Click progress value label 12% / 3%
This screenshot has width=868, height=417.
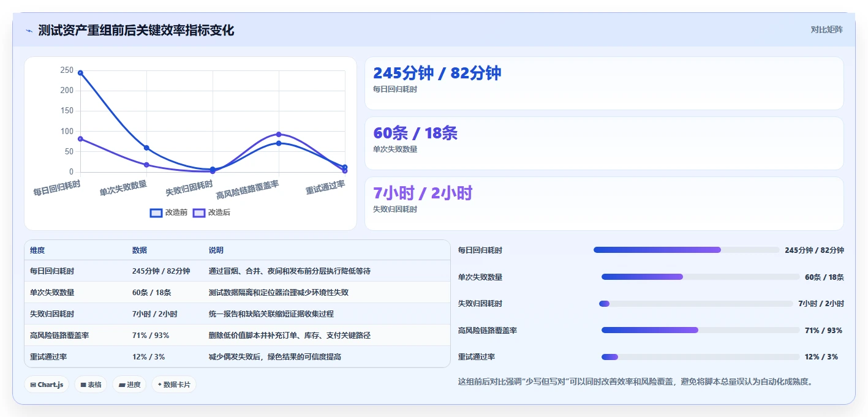tap(821, 357)
